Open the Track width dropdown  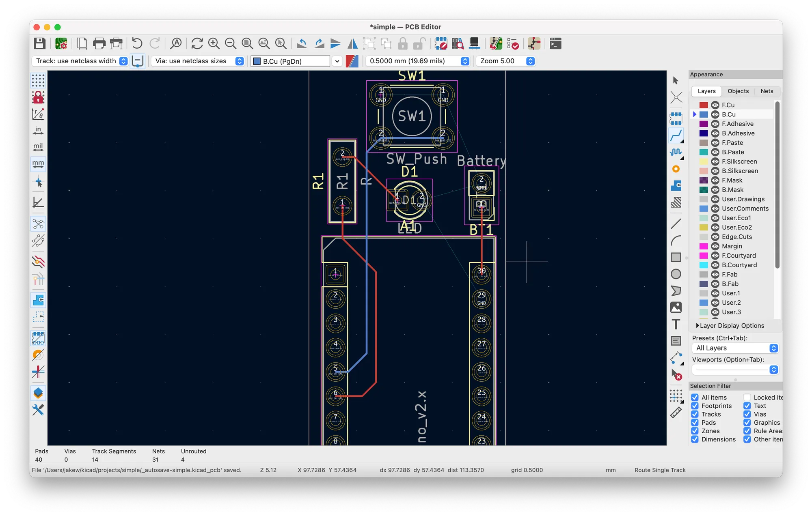[x=80, y=61]
